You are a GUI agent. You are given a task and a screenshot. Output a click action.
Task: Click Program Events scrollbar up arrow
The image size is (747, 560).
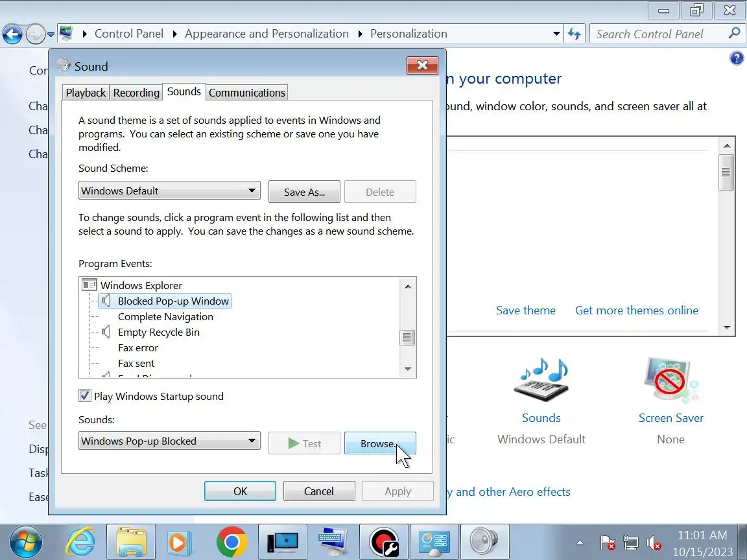tap(408, 286)
